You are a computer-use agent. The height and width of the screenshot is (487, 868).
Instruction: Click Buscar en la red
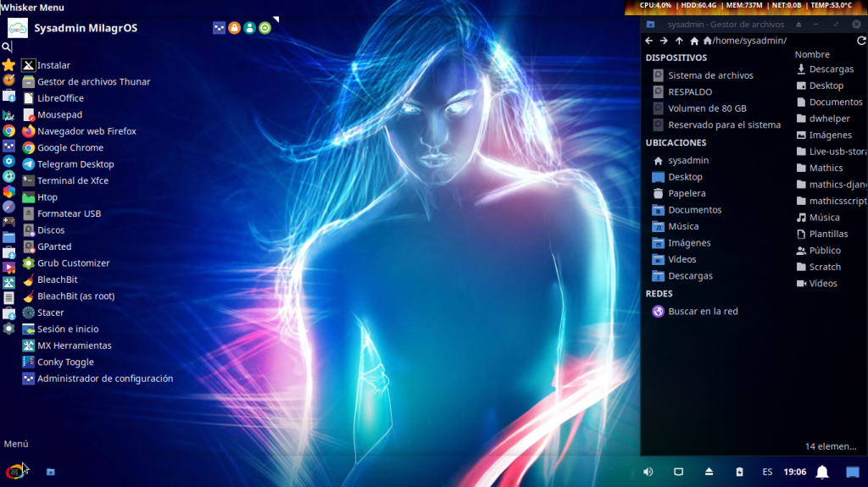tap(702, 311)
